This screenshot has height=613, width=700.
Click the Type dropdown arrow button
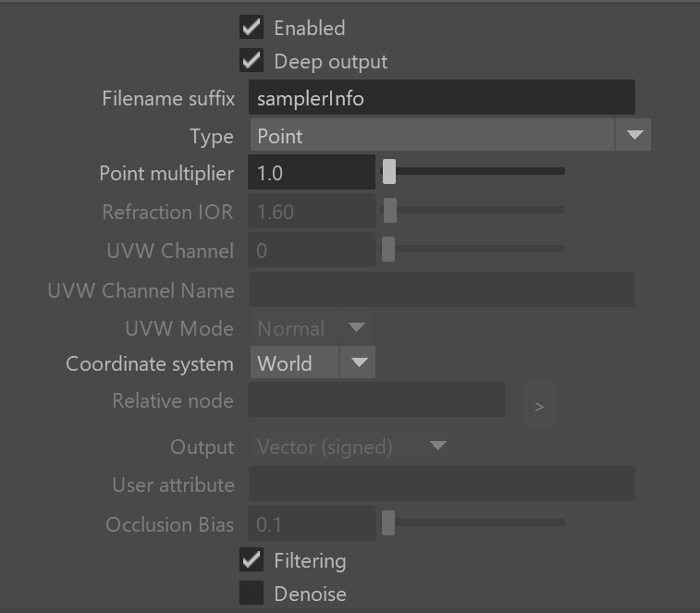pyautogui.click(x=634, y=135)
